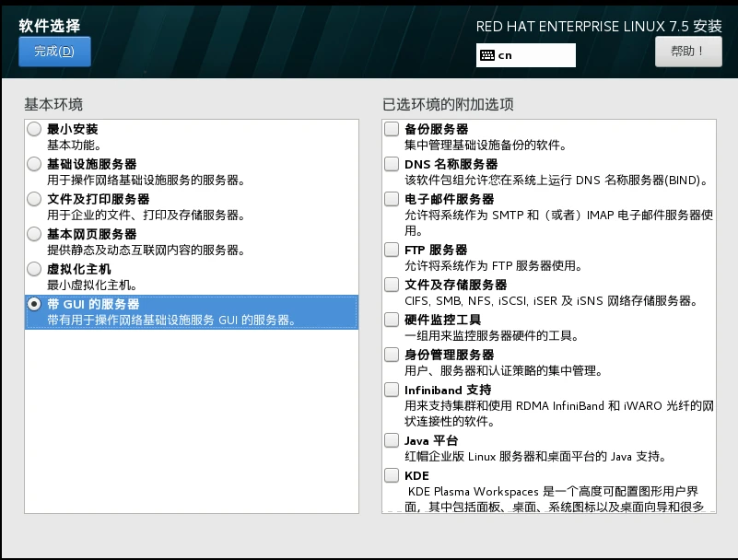Viewport: 738px width, 560px height.
Task: Click text 允许将系统作为 FTP 服务器使用。
Action: (x=494, y=266)
